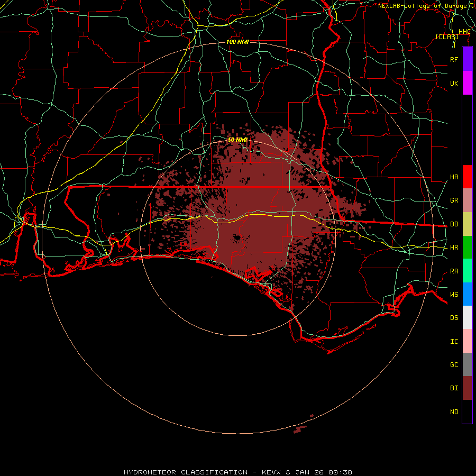The height and width of the screenshot is (476, 476).
Task: Click the RF legend label
Action: (454, 59)
